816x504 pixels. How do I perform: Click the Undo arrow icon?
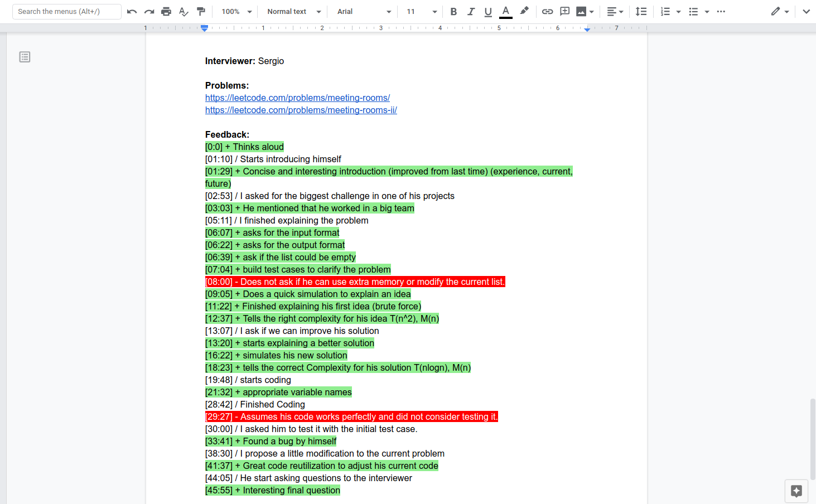pos(132,12)
